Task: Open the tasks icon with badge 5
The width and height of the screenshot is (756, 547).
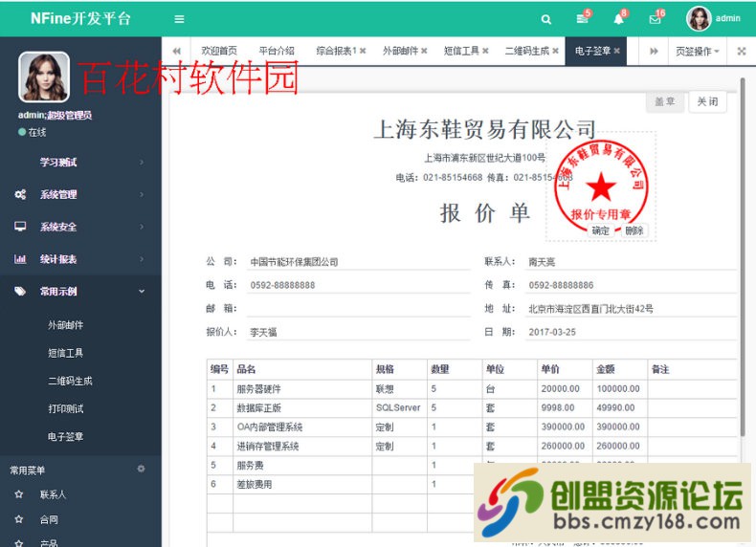Action: pyautogui.click(x=583, y=19)
